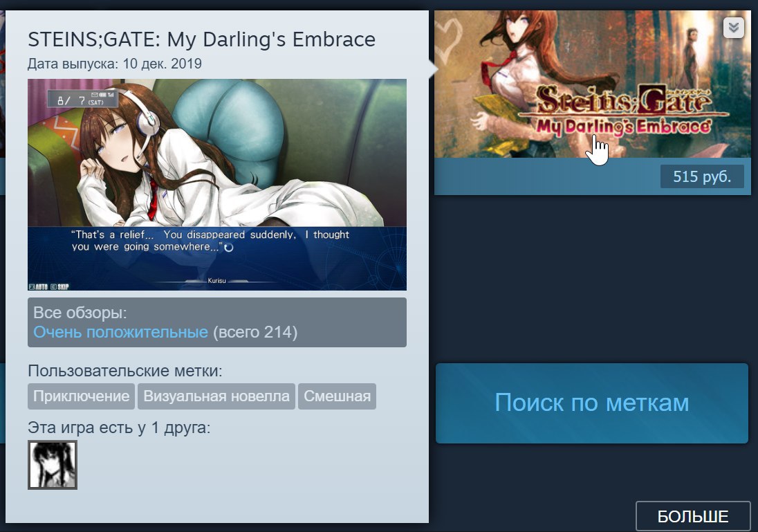The image size is (758, 532).
Task: Click the STEINS;GATE: My Darling's Embrace title
Action: 201,39
